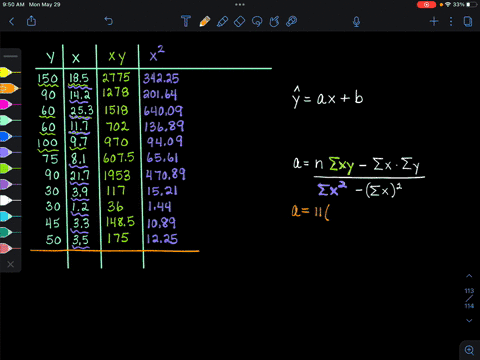Choose the white pen preset
480x360 pixels.
click(10, 200)
